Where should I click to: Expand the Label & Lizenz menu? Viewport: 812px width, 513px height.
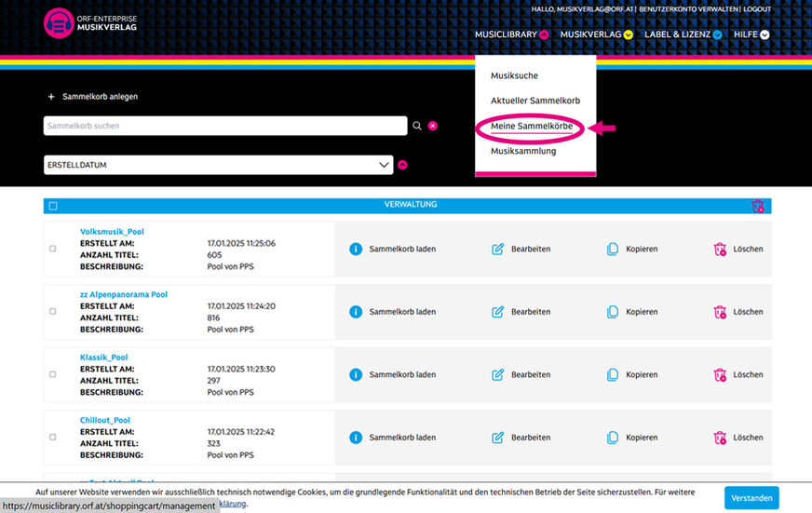coord(683,34)
